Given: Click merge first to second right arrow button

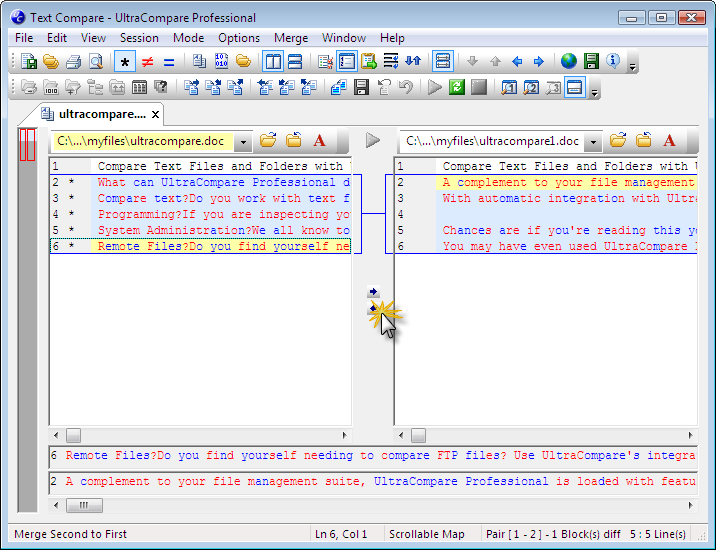Looking at the screenshot, I should (x=374, y=291).
